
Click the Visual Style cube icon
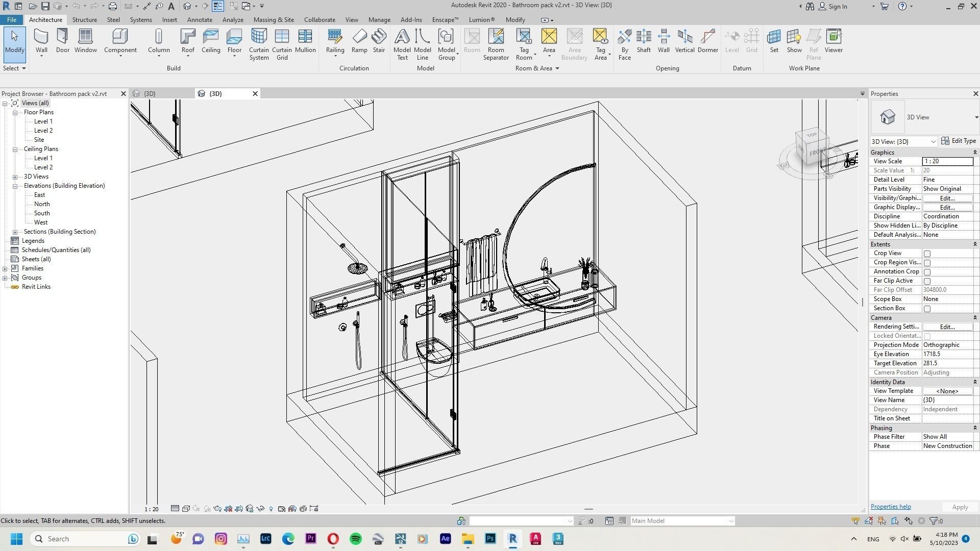pos(185,509)
